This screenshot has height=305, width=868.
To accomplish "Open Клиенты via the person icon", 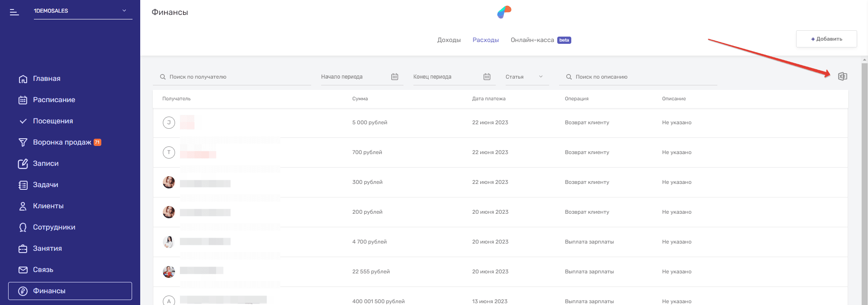I will point(23,206).
